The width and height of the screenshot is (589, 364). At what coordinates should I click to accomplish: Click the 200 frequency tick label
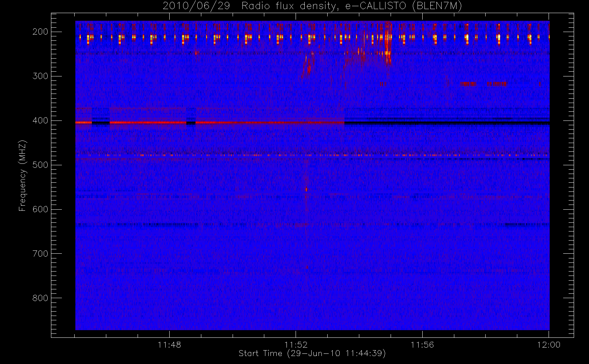(40, 32)
